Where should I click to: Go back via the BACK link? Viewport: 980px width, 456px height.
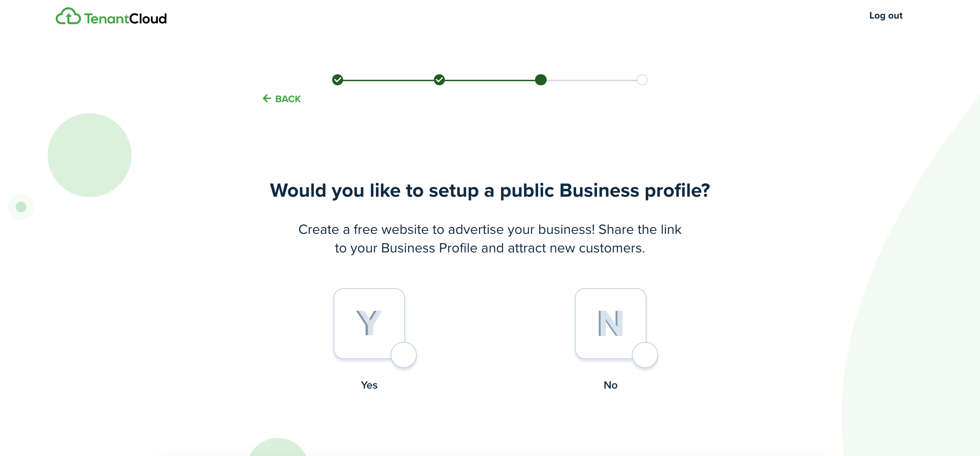tap(282, 99)
